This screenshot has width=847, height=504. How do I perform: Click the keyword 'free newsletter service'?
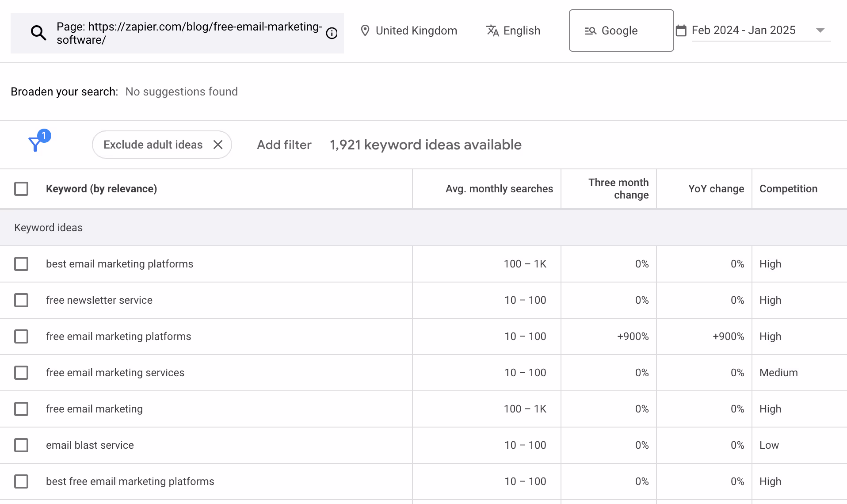click(x=99, y=300)
